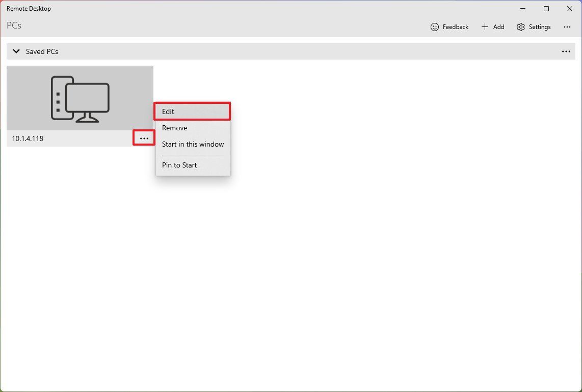The image size is (582, 392).
Task: Expand the Saved PCs group header
Action: (42, 51)
